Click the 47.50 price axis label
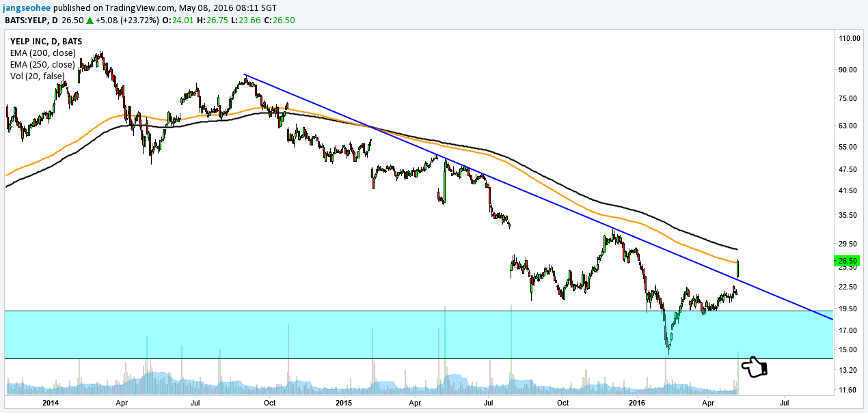The width and height of the screenshot is (868, 413). (x=848, y=169)
